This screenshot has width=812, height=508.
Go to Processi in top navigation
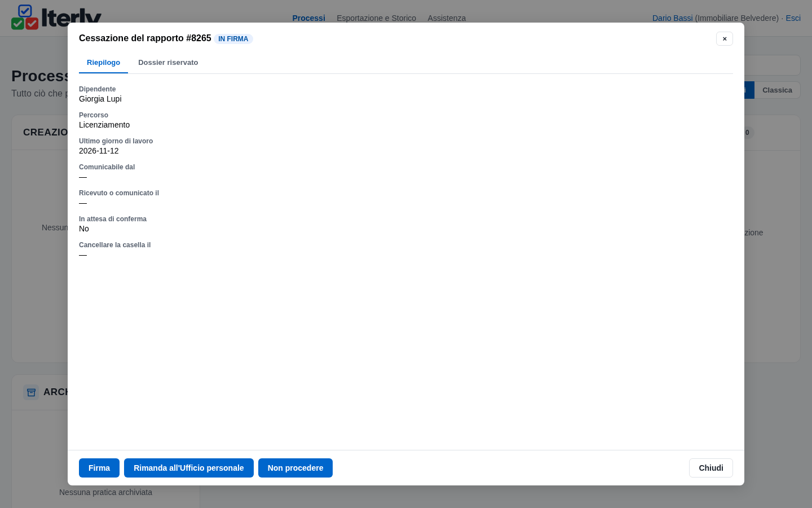[x=308, y=18]
